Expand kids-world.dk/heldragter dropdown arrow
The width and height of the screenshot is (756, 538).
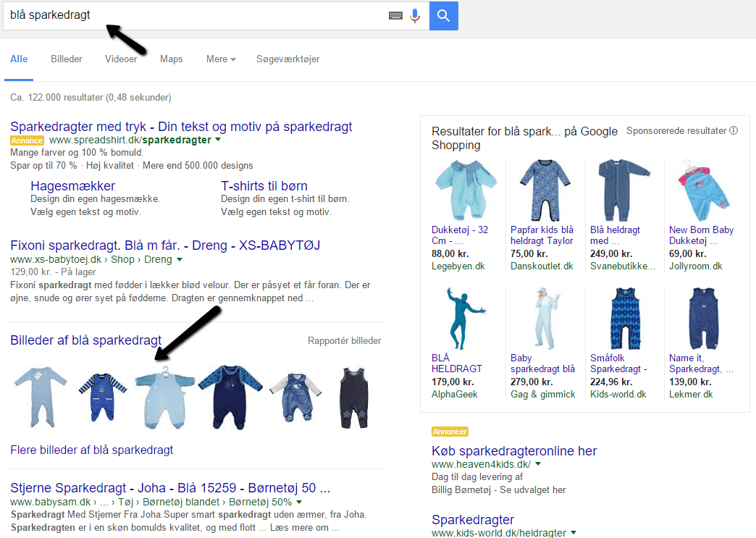[574, 533]
